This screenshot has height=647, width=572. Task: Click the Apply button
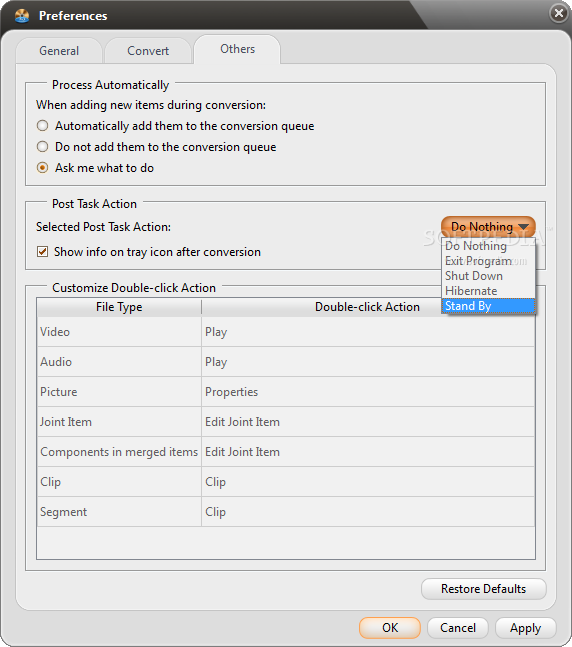point(525,628)
